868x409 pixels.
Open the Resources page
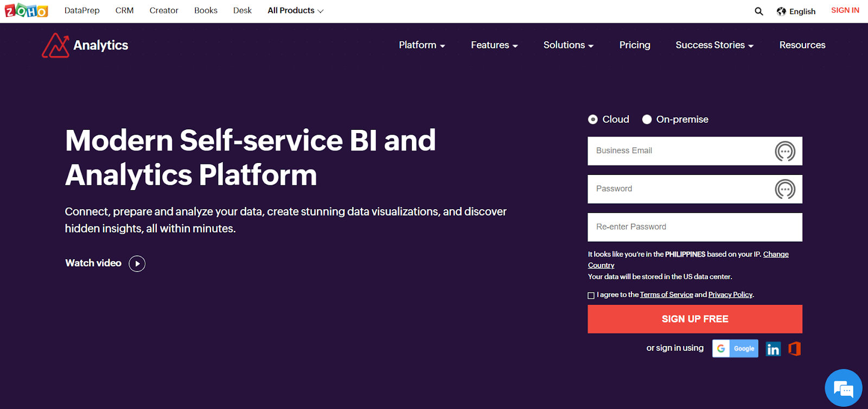click(802, 45)
